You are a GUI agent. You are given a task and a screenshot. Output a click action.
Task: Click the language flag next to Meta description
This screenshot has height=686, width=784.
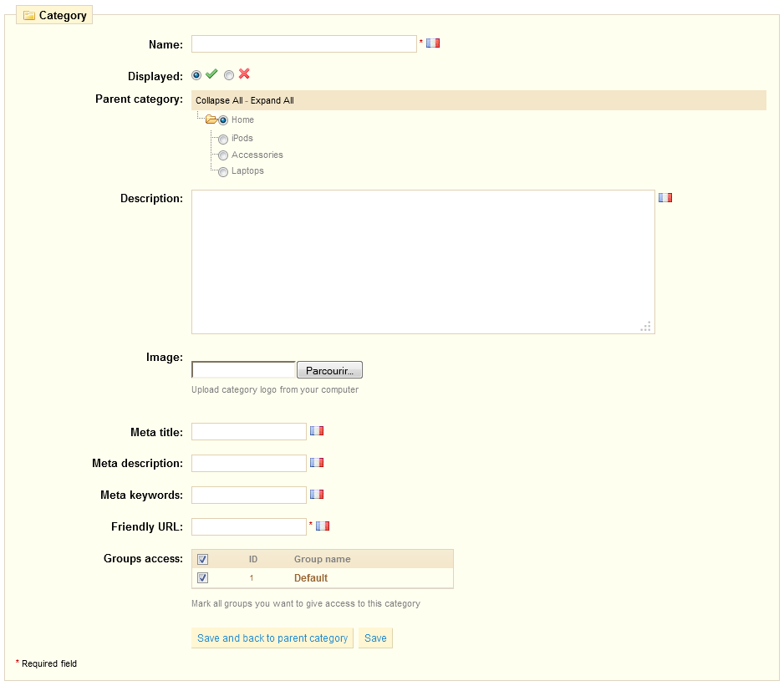pyautogui.click(x=317, y=463)
